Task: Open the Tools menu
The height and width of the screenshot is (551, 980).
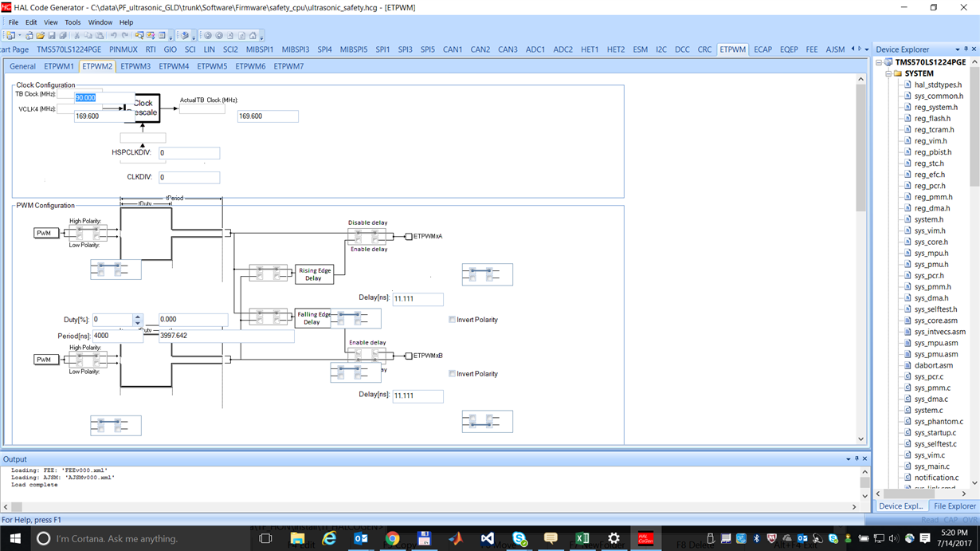Action: coord(73,22)
